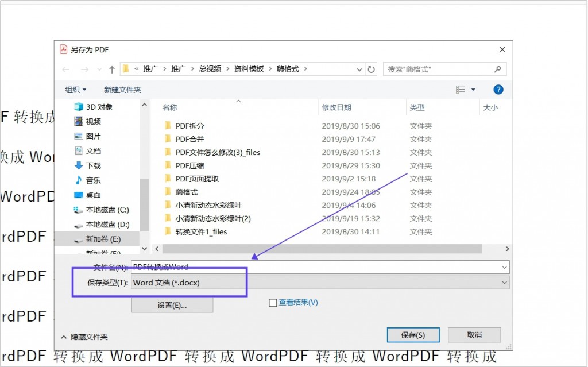The height and width of the screenshot is (367, 588).
Task: Click the sidebar scroll up arrow
Action: click(x=145, y=105)
